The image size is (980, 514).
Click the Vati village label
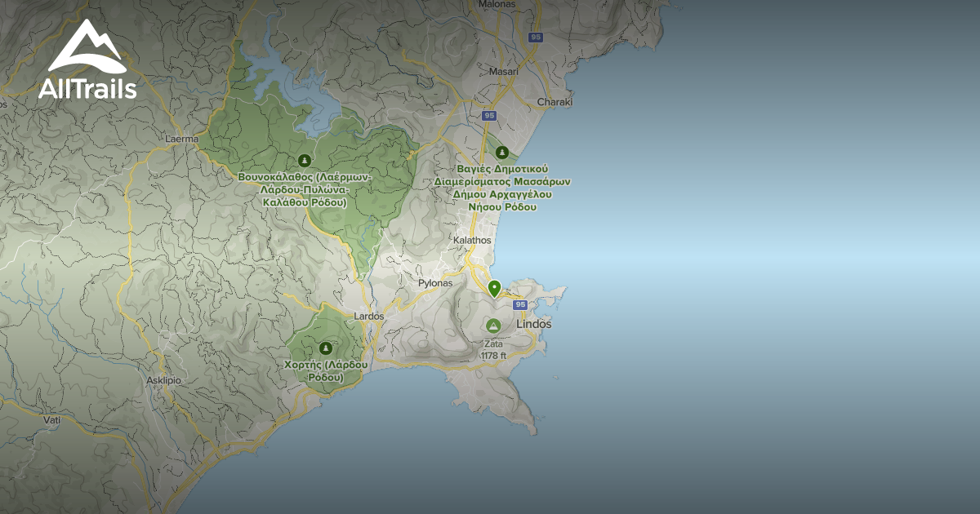(x=52, y=419)
